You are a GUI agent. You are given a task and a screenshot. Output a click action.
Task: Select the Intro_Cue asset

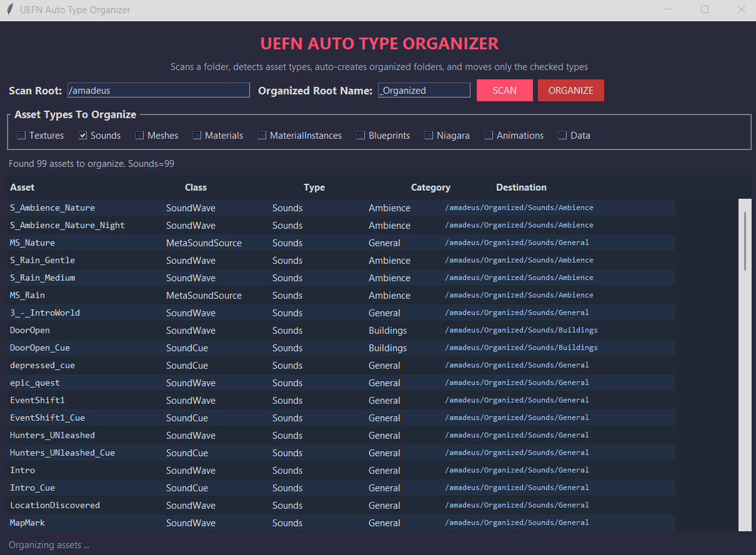tap(341, 488)
